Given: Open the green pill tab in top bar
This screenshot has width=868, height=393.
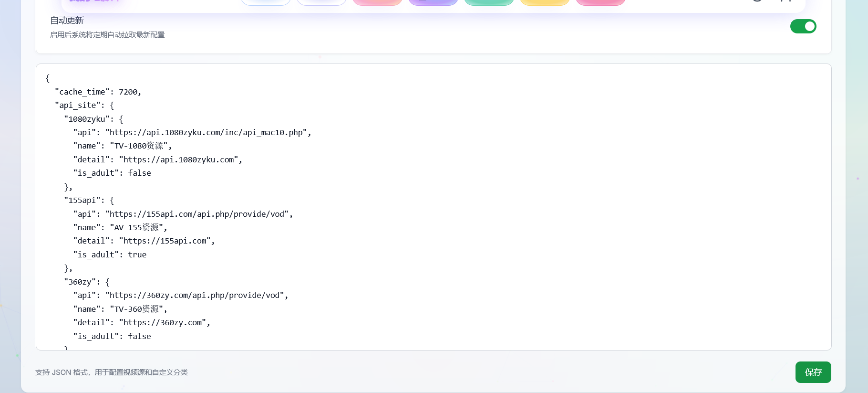Looking at the screenshot, I should (x=489, y=2).
